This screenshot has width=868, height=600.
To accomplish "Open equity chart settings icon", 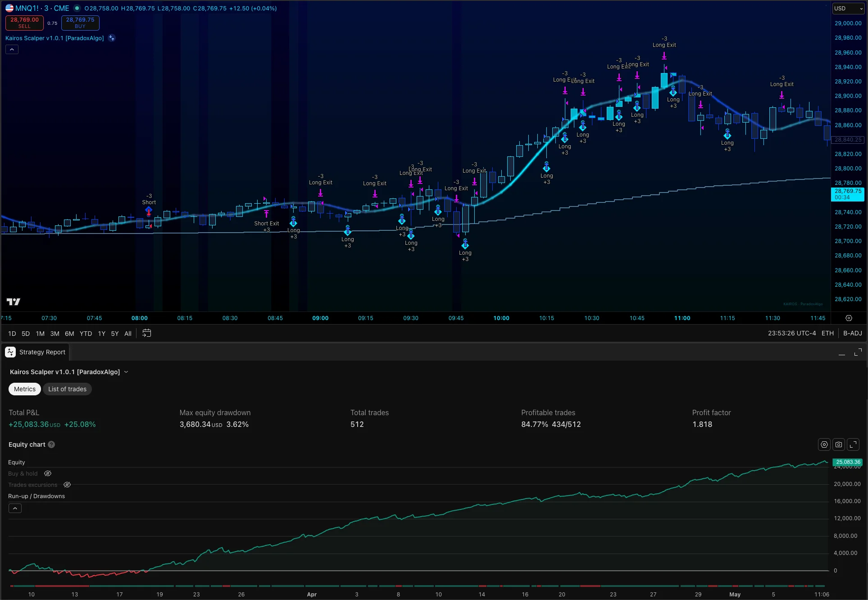I will tap(824, 444).
